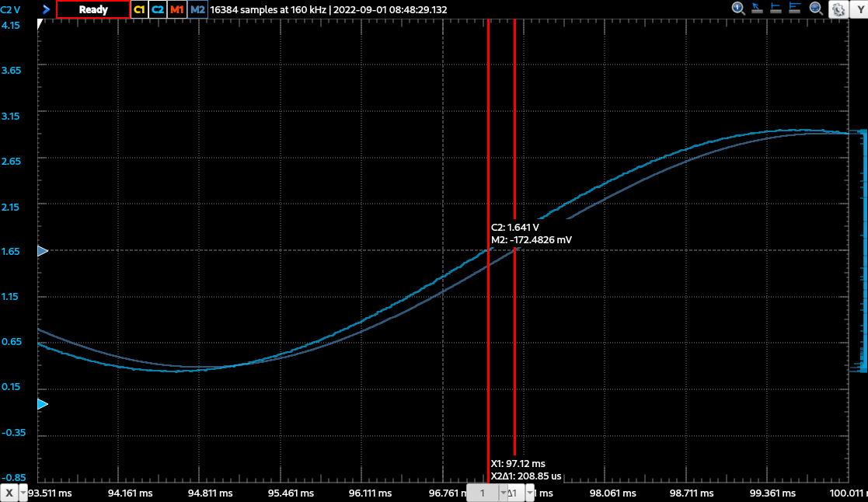Click the 93.511 ms time axis label
The height and width of the screenshot is (502, 868).
[x=50, y=493]
